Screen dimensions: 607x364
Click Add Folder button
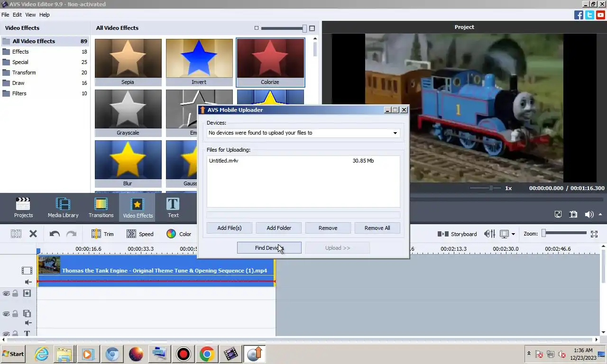279,228
